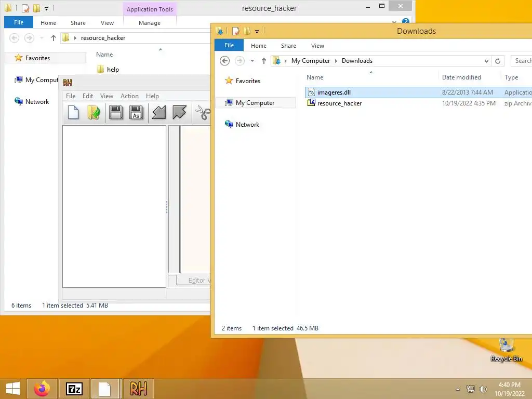Click Forward arrow in resource_hacker window

tap(29, 37)
